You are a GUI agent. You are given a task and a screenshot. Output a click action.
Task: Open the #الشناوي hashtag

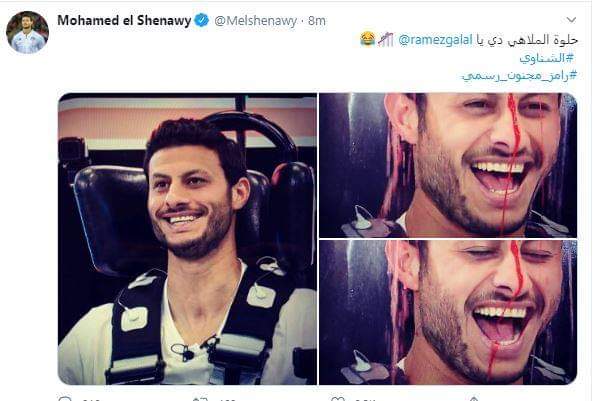(548, 58)
